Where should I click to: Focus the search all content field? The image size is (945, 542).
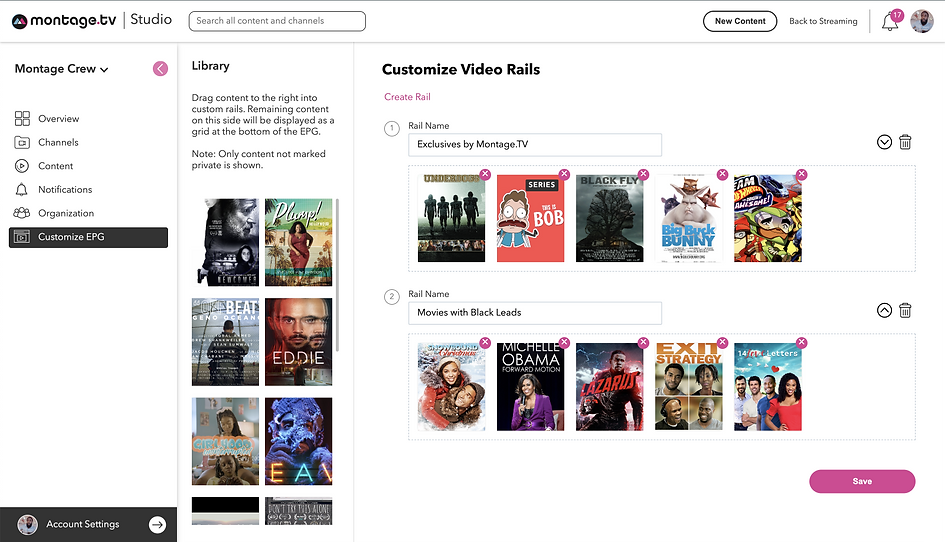[x=277, y=21]
